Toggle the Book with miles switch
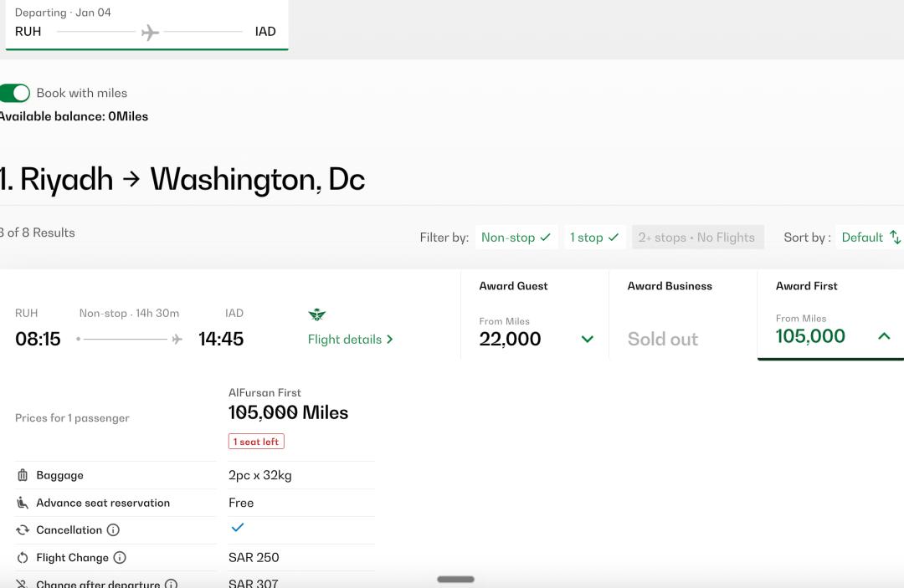 tap(14, 94)
